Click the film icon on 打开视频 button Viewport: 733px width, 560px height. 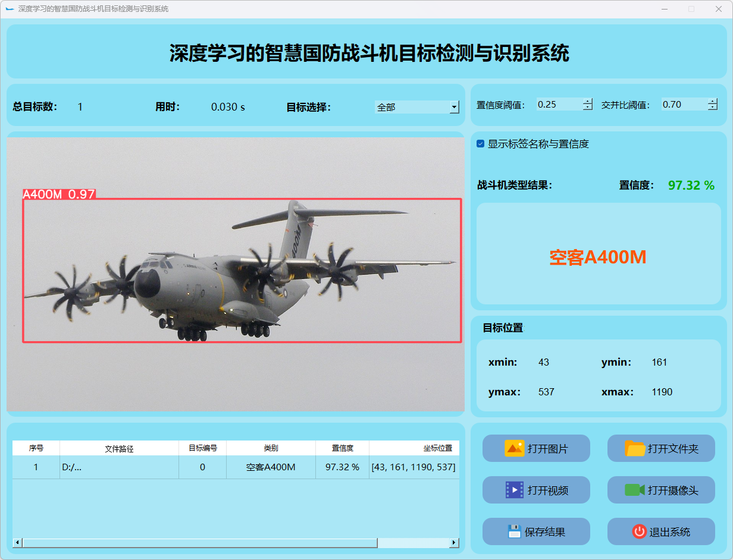[515, 490]
